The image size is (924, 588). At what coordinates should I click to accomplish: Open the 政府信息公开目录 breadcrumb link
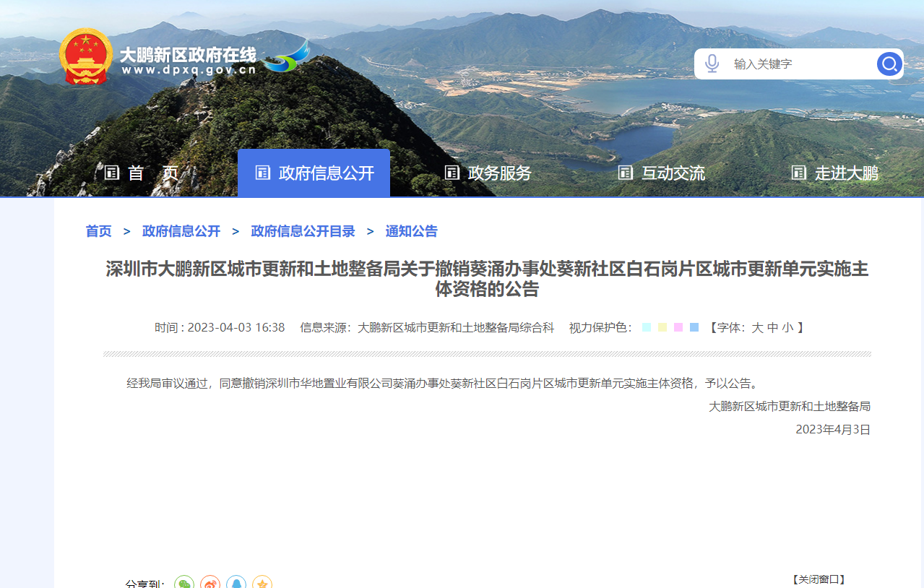(303, 231)
